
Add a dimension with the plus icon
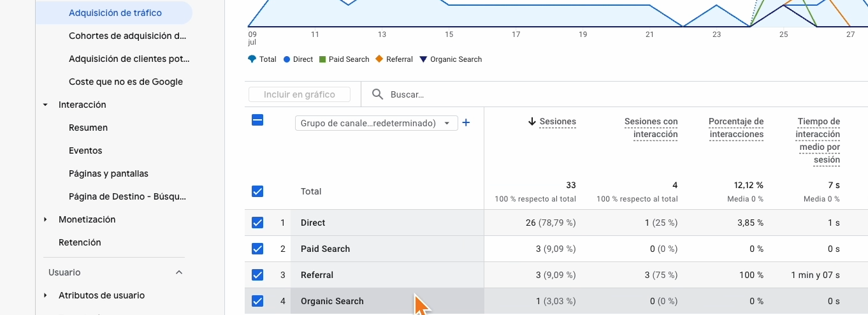pos(466,122)
